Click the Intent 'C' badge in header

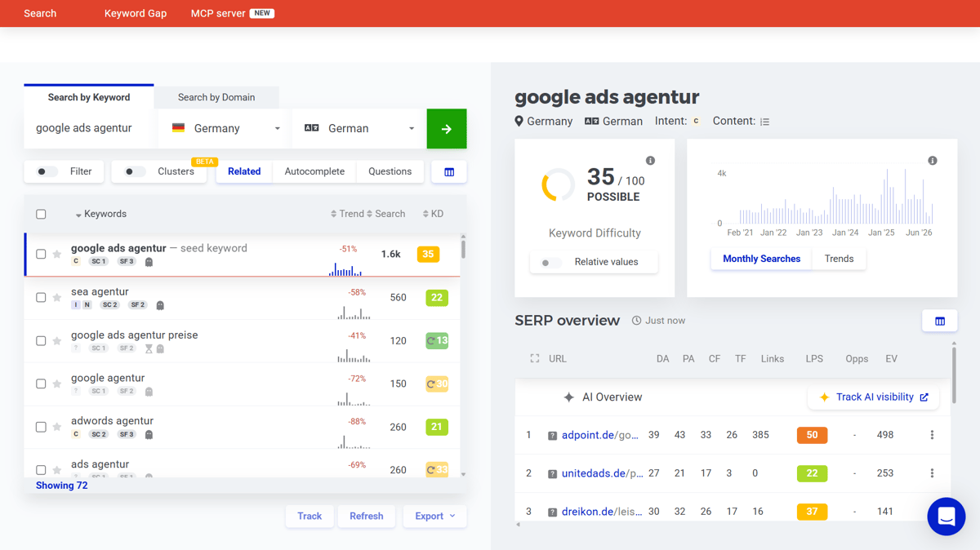click(x=696, y=121)
